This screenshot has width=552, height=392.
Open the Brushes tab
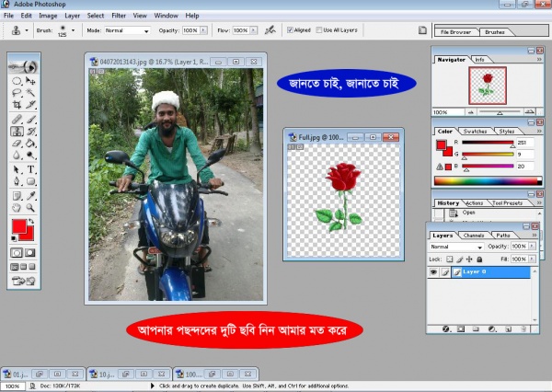(x=495, y=32)
